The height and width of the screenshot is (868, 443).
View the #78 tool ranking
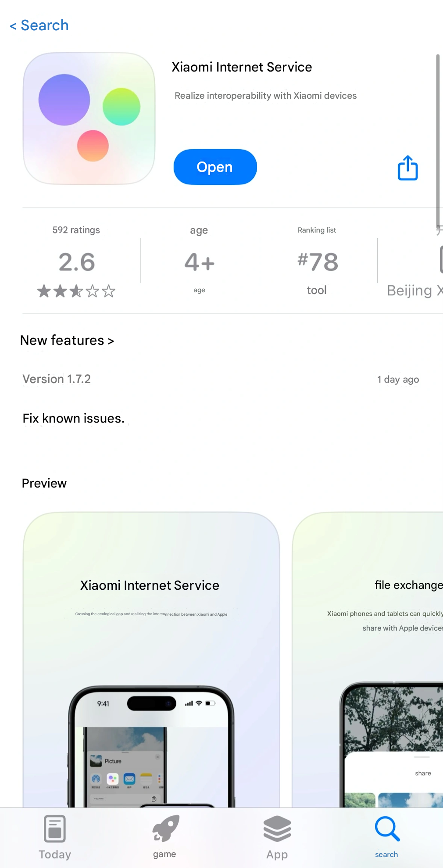(x=318, y=262)
